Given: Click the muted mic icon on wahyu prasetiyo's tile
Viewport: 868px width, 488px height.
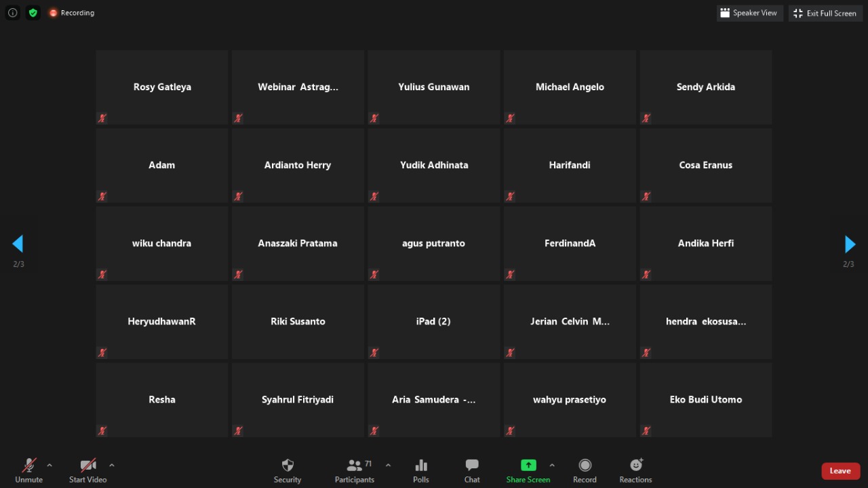Looking at the screenshot, I should 510,430.
